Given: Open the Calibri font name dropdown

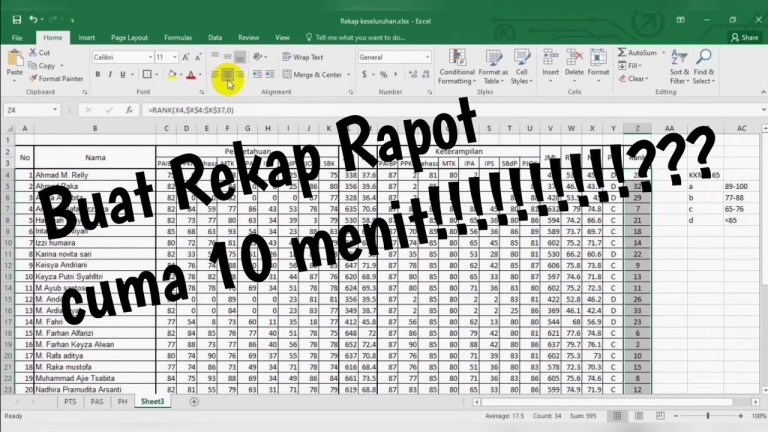Looking at the screenshot, I should pyautogui.click(x=148, y=57).
